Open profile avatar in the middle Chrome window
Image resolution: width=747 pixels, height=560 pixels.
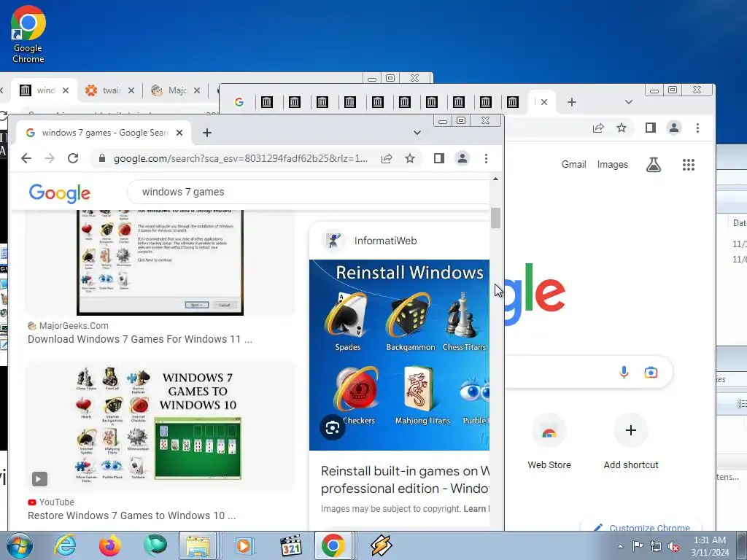click(x=673, y=128)
